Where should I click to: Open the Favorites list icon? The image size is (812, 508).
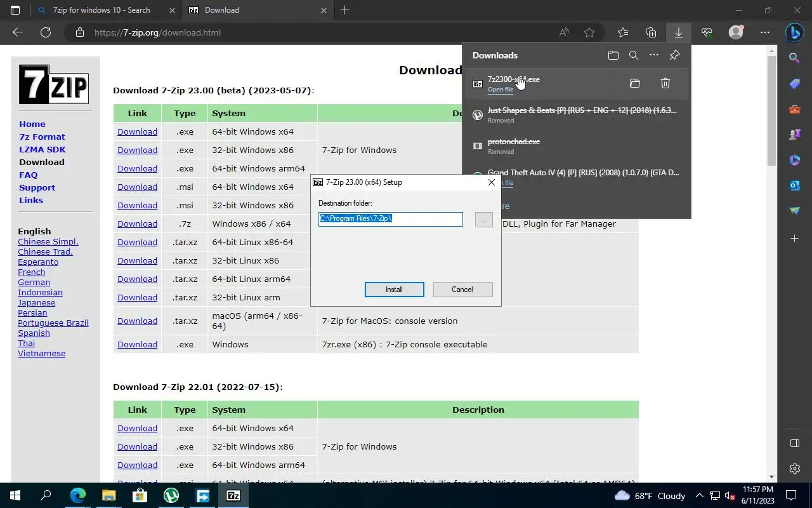tap(623, 32)
